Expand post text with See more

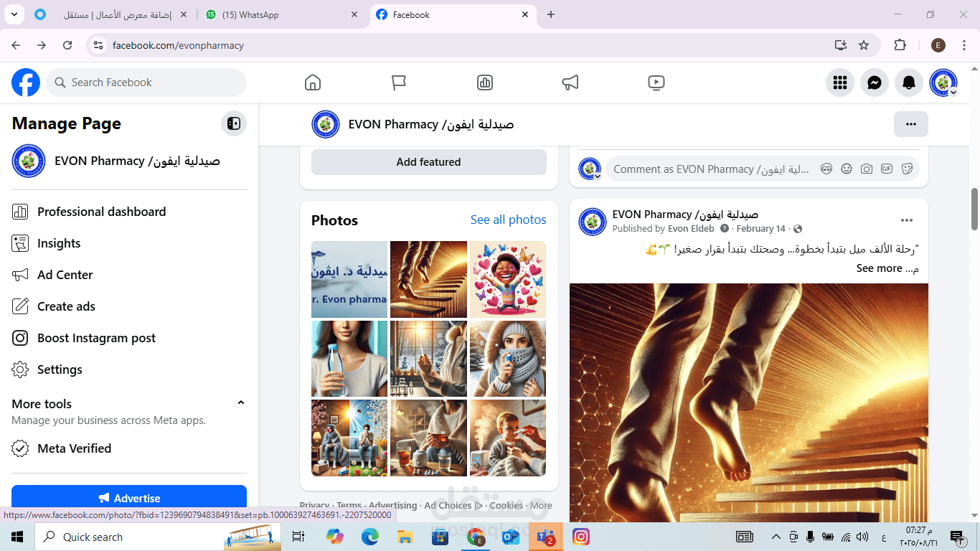(880, 268)
